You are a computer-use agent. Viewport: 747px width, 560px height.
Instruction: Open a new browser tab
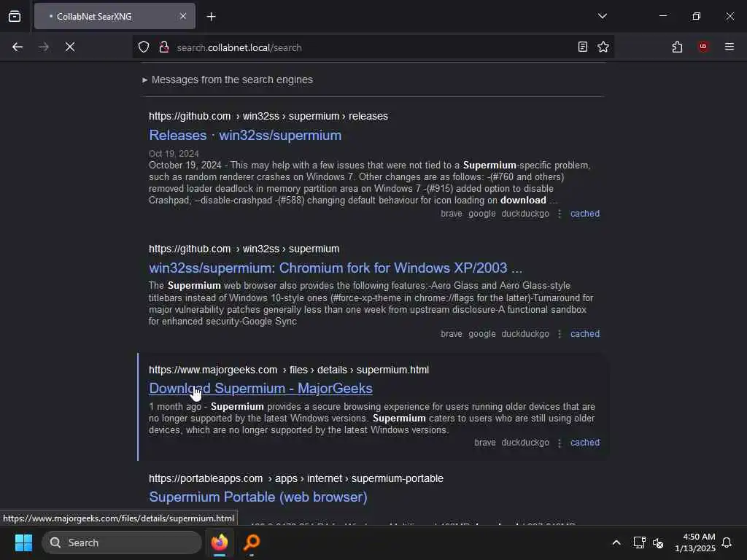(211, 17)
